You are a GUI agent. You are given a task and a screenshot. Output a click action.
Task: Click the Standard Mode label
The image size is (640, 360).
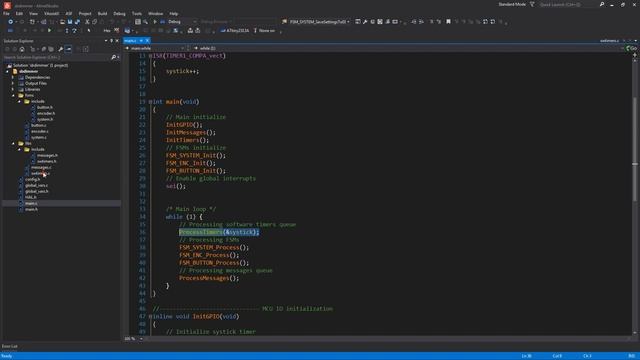(x=512, y=4)
